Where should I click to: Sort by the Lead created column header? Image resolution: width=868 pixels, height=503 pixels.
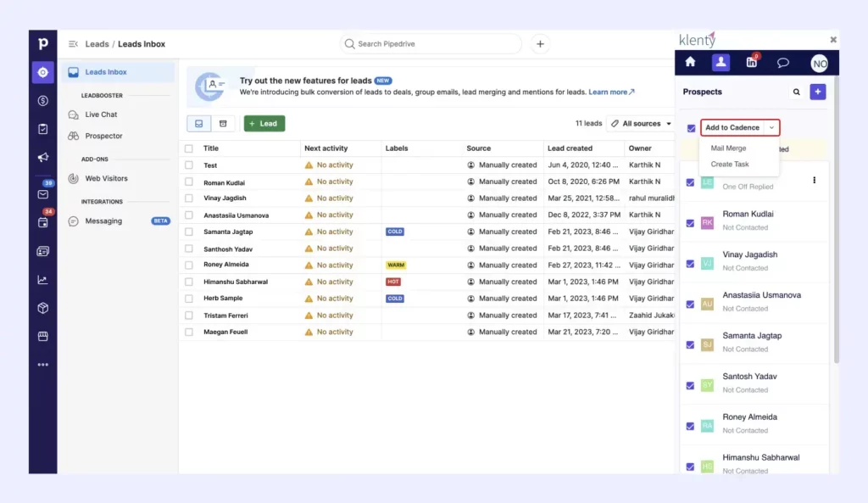pos(570,148)
